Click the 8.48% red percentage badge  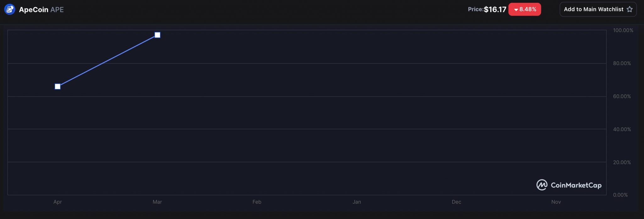pos(525,10)
